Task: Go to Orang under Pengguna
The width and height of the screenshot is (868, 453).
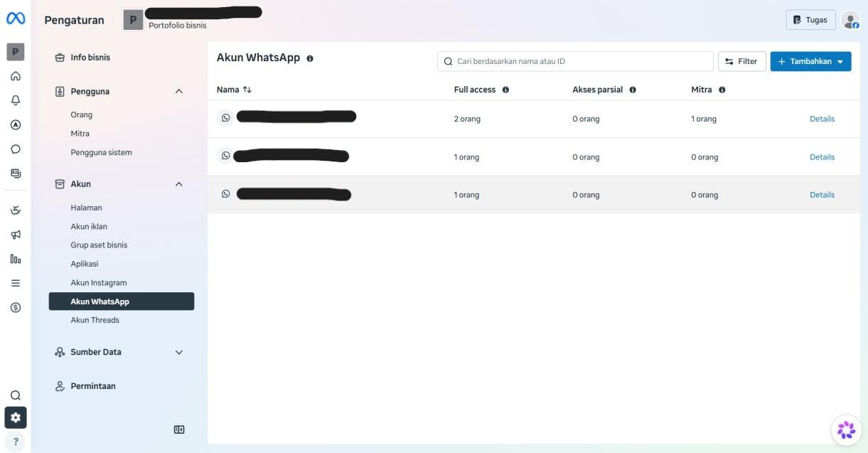Action: (81, 114)
